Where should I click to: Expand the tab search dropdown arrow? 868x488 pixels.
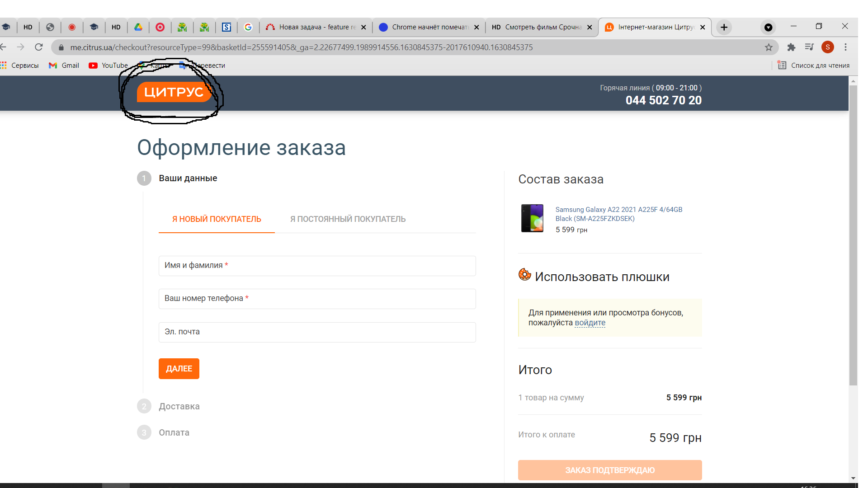click(x=768, y=28)
